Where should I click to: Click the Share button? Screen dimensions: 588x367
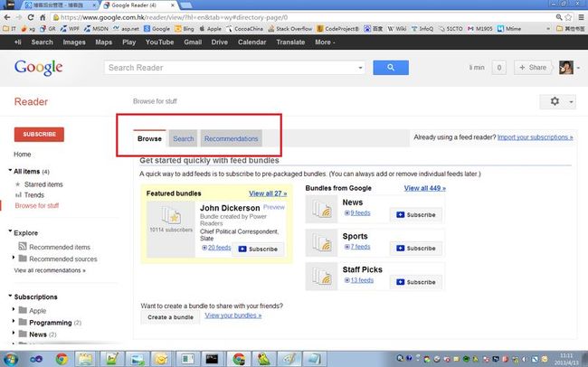pyautogui.click(x=533, y=68)
